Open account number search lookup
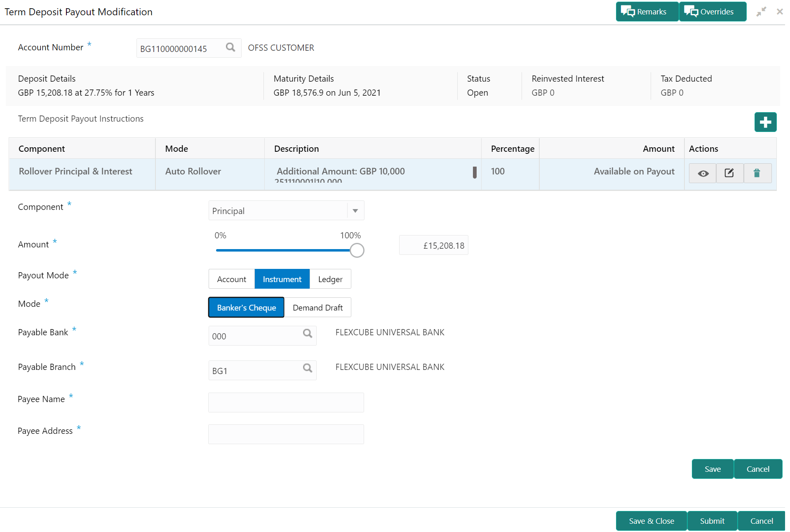Image resolution: width=790 pixels, height=532 pixels. (230, 47)
